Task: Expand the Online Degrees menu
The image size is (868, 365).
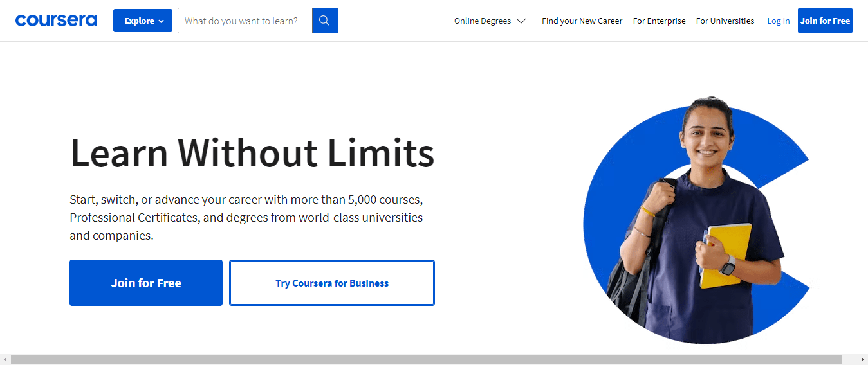Action: 490,21
